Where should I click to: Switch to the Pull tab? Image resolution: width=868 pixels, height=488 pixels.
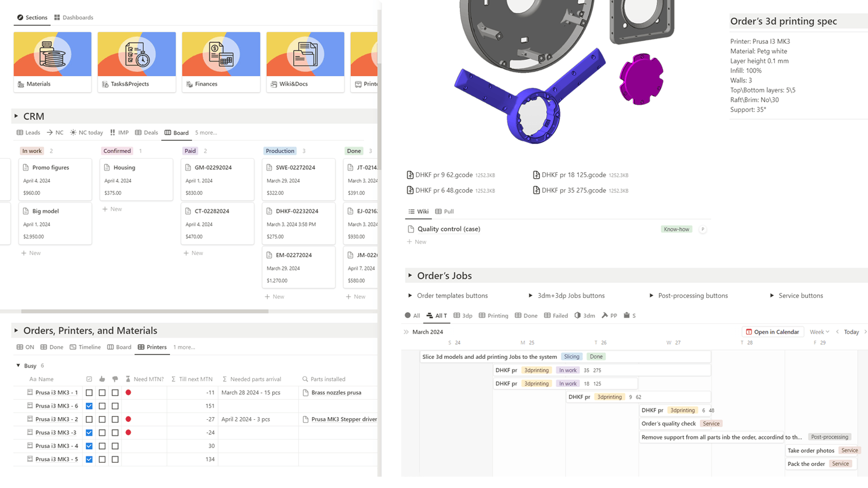444,212
